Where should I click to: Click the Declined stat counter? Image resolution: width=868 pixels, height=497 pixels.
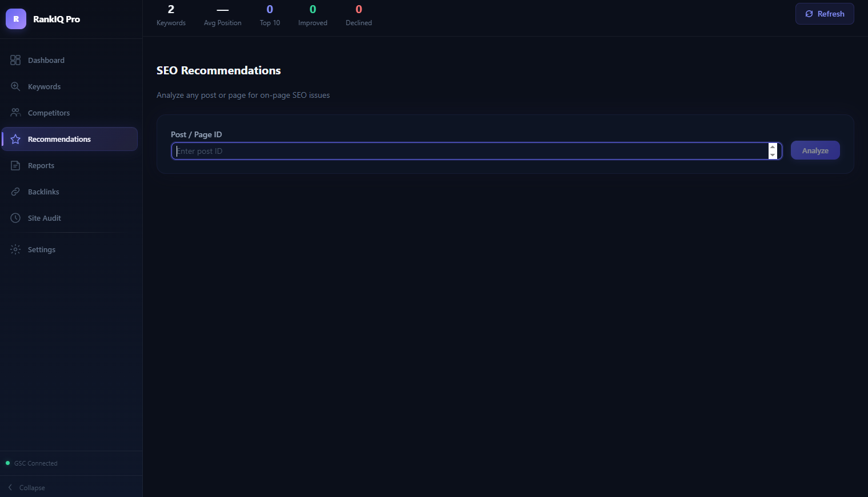click(x=358, y=15)
